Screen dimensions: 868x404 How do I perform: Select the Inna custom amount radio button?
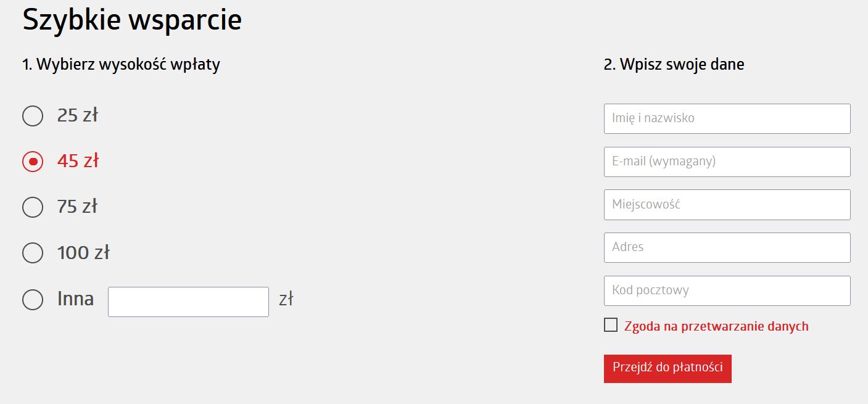pos(33,300)
